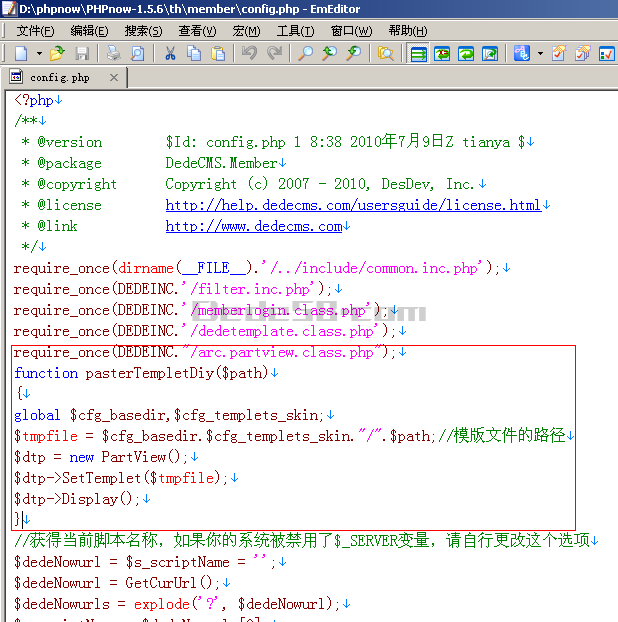Image resolution: width=618 pixels, height=622 pixels.
Task: Follow the dedecms license.html link
Action: coord(353,205)
